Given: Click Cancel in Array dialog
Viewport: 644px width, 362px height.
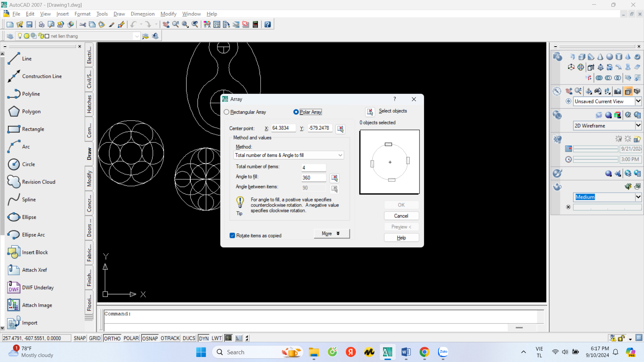Looking at the screenshot, I should tap(401, 216).
